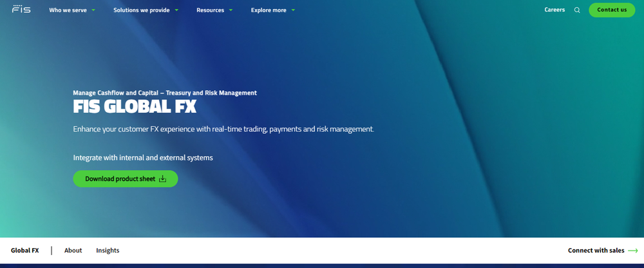
Task: Click the FIS logo
Action: (21, 9)
